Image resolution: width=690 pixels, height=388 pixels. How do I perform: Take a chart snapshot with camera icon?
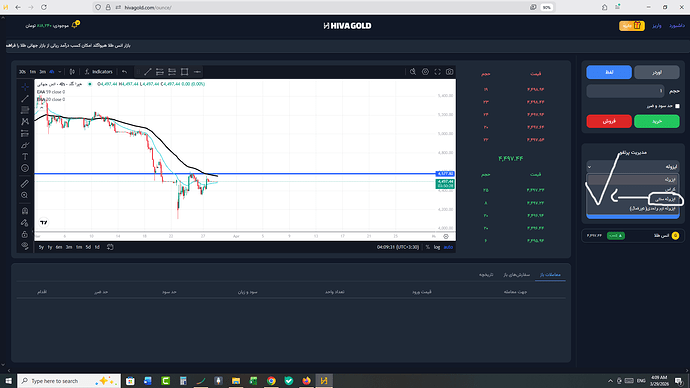pos(449,72)
